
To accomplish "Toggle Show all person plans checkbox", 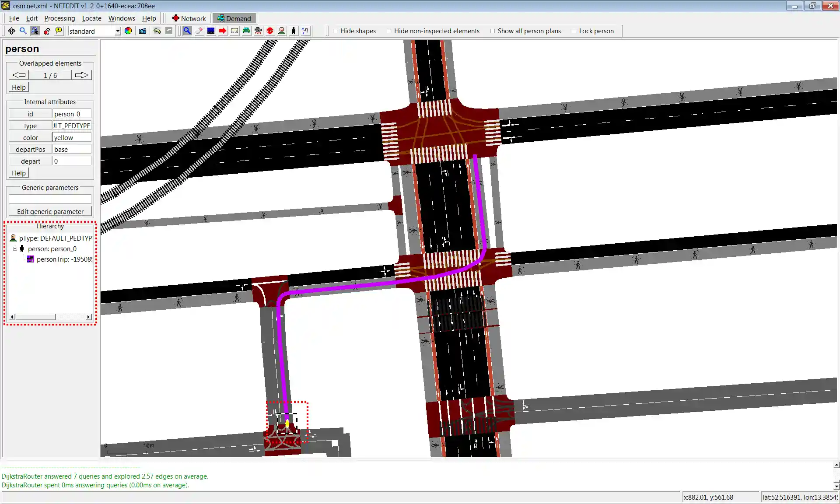I will (493, 31).
